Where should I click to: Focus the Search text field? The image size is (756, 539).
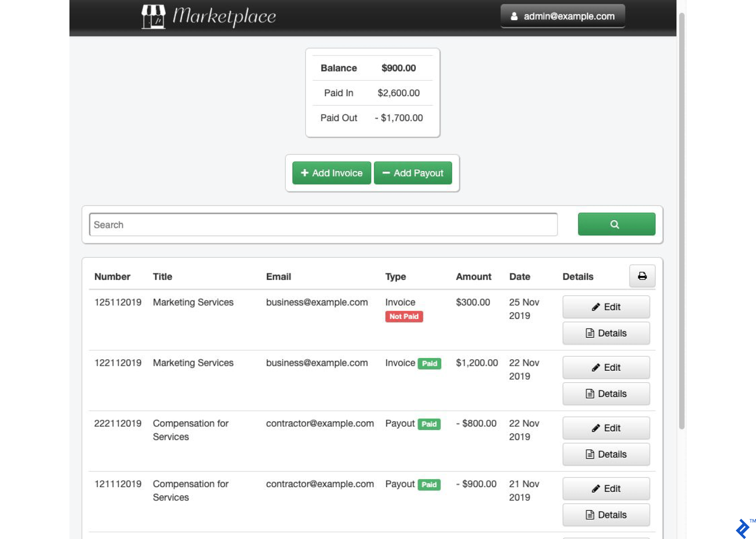click(x=323, y=225)
